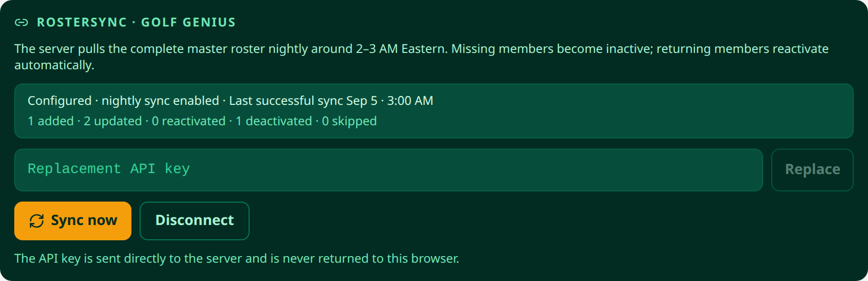
Task: Click the 1 deactivated stat
Action: tap(274, 121)
